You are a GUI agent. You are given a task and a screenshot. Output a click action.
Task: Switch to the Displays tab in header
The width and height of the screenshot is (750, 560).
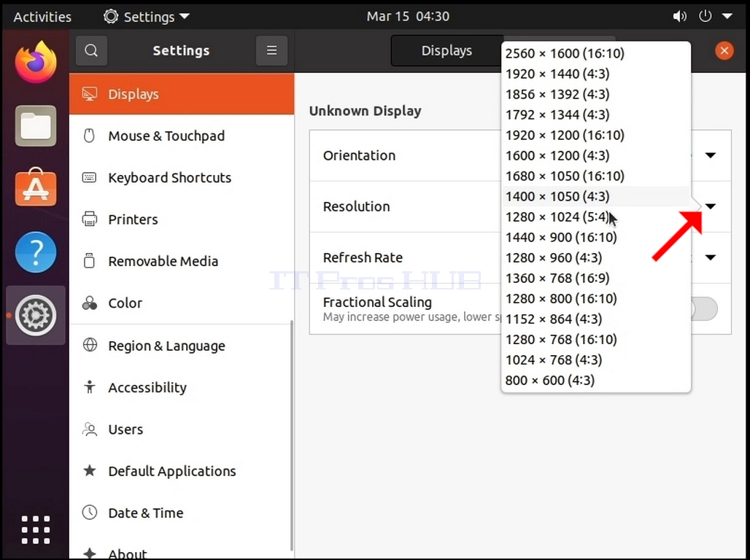(446, 50)
